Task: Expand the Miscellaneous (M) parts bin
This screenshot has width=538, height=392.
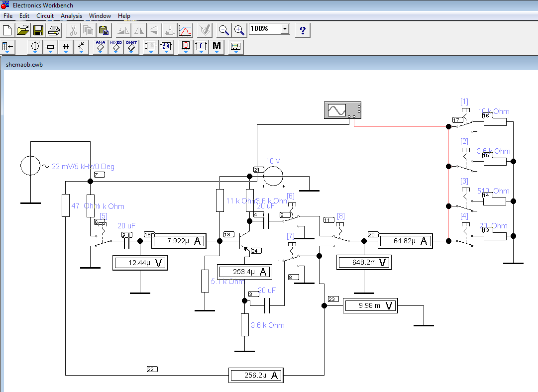Action: pos(216,47)
